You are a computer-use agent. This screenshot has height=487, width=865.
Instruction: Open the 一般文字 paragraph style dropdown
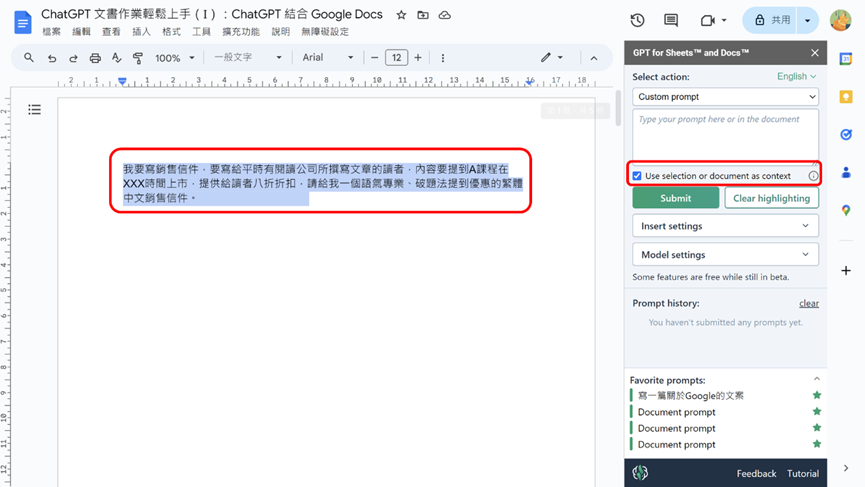(x=248, y=57)
